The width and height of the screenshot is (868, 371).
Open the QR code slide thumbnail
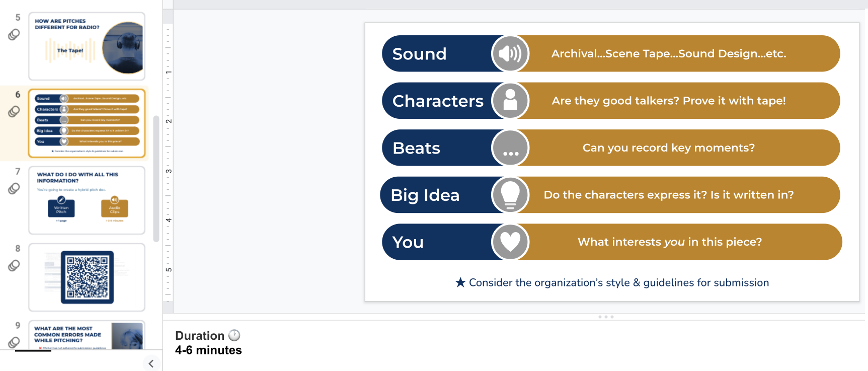pos(87,277)
